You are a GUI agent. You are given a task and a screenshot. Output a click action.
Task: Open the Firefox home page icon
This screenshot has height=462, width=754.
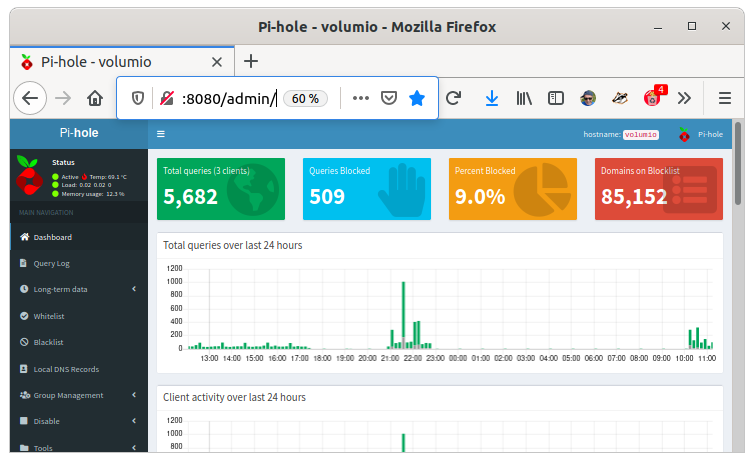click(95, 98)
